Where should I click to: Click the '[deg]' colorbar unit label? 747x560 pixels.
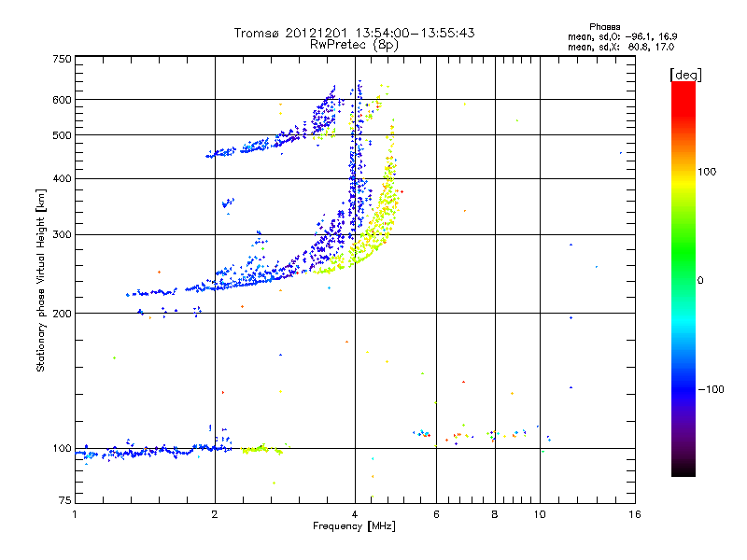(685, 75)
